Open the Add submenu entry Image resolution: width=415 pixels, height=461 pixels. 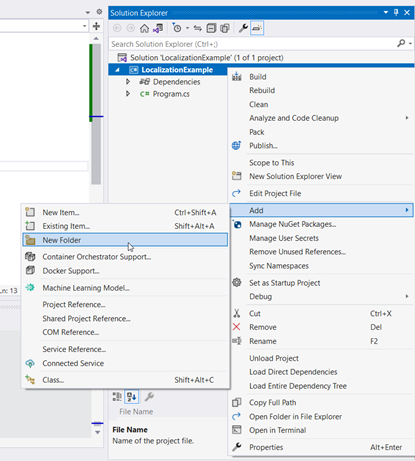(321, 210)
